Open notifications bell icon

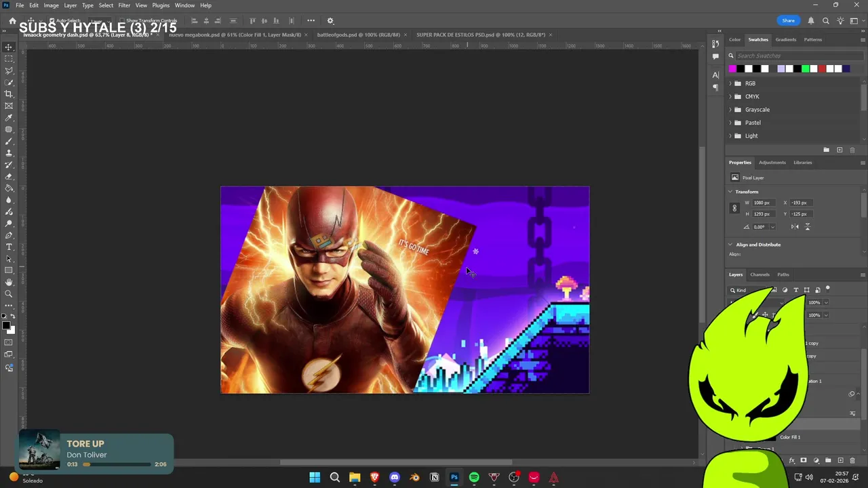click(x=811, y=21)
